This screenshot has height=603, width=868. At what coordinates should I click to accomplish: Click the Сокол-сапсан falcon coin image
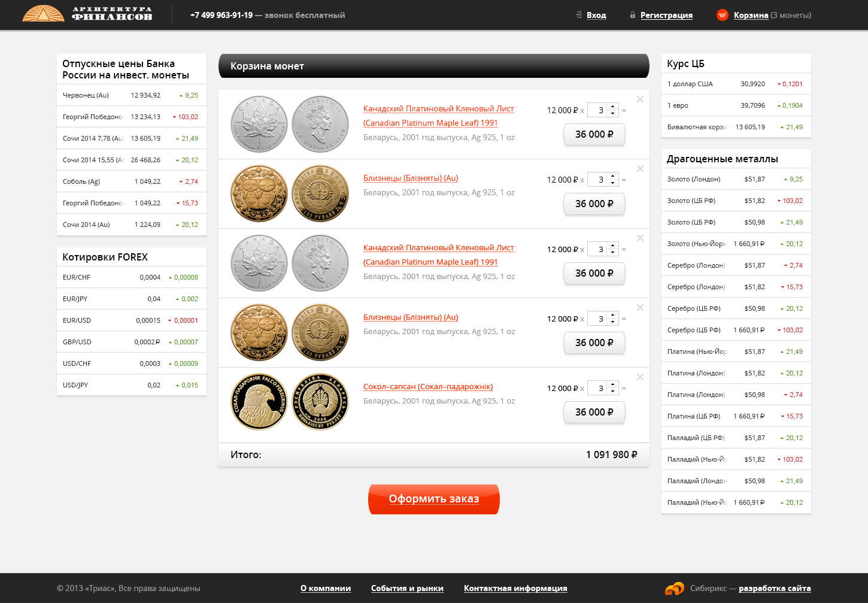(260, 402)
